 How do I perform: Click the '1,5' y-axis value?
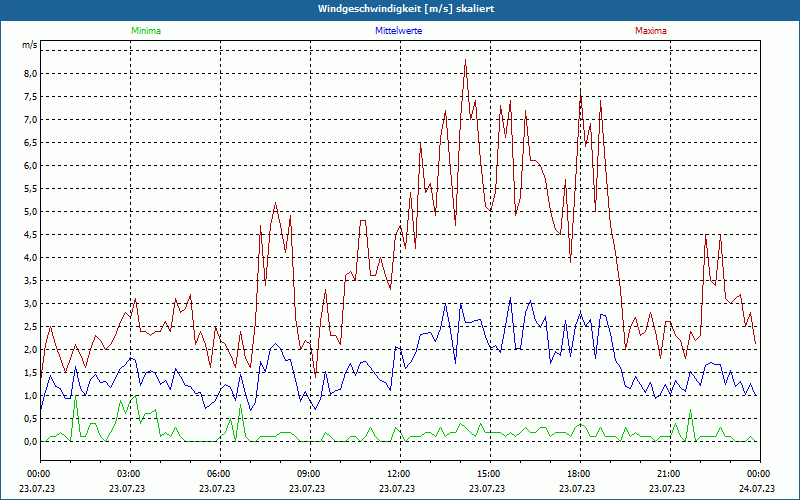point(30,372)
